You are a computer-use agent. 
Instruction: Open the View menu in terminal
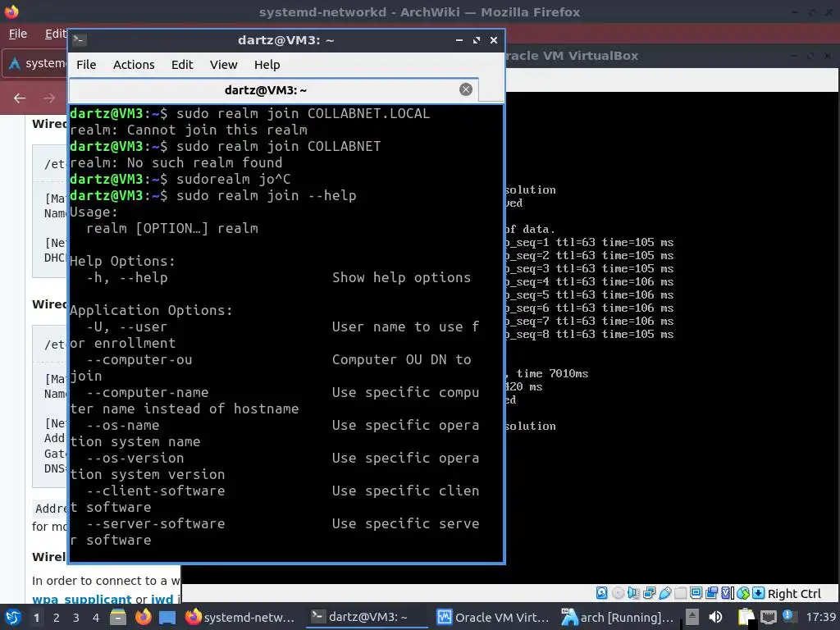pyautogui.click(x=223, y=65)
